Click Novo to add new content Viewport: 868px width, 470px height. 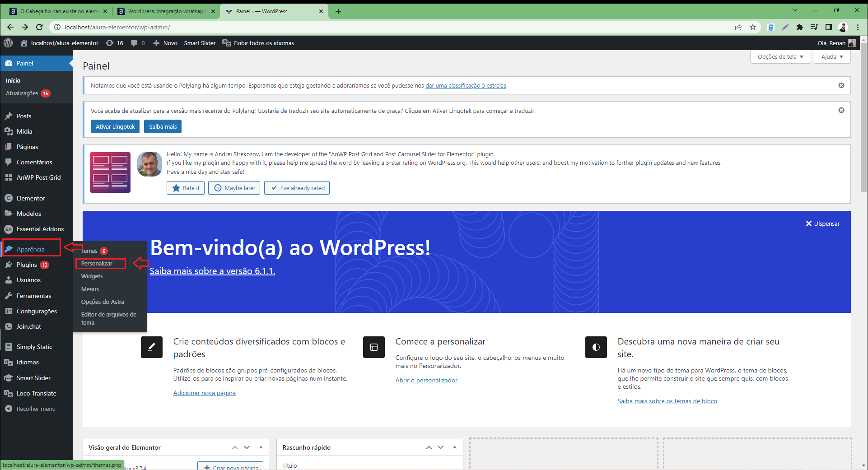(165, 43)
